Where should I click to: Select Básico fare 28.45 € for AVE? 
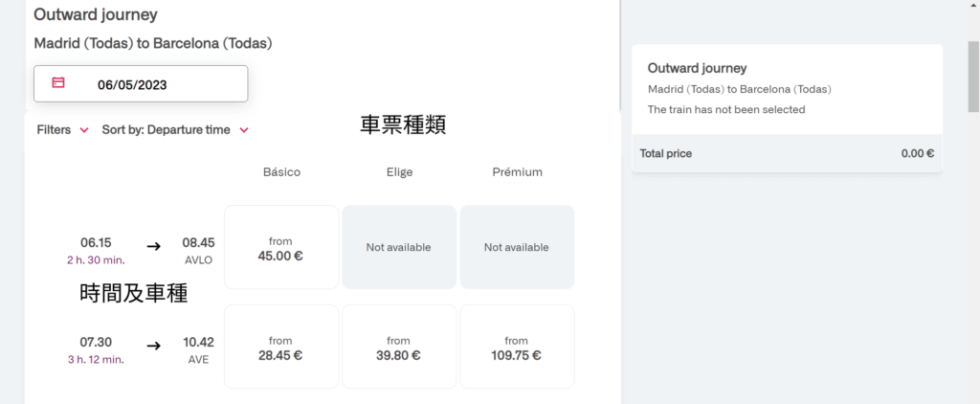[281, 347]
